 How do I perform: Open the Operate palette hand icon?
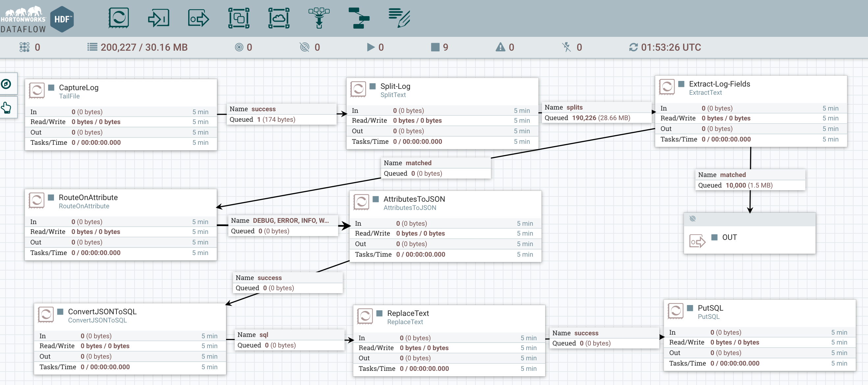pyautogui.click(x=6, y=108)
